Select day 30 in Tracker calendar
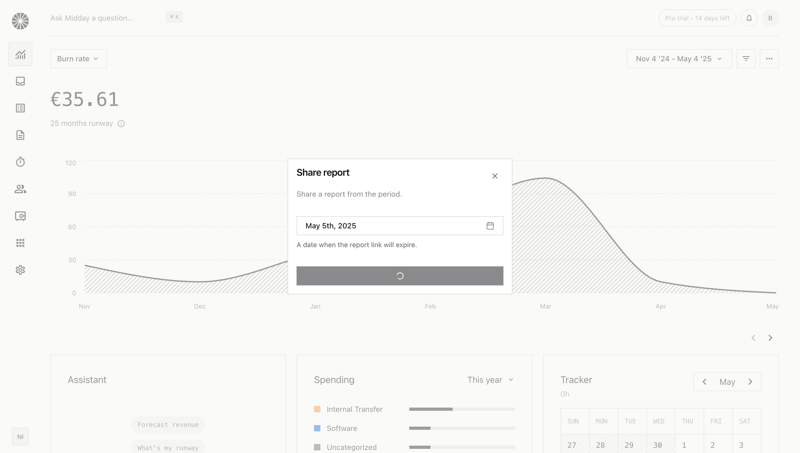 point(661,444)
